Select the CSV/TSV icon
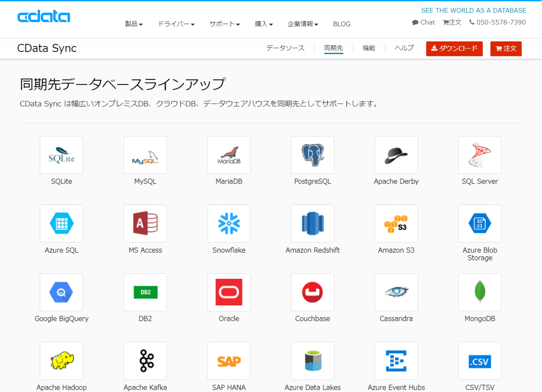The width and height of the screenshot is (542, 392). tap(480, 360)
